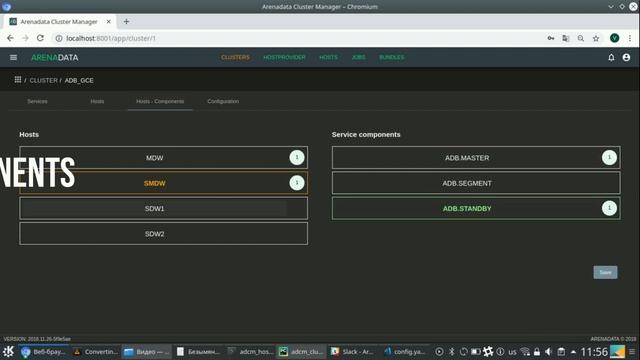Click the Save button
This screenshot has height=360, width=640.
coord(605,272)
